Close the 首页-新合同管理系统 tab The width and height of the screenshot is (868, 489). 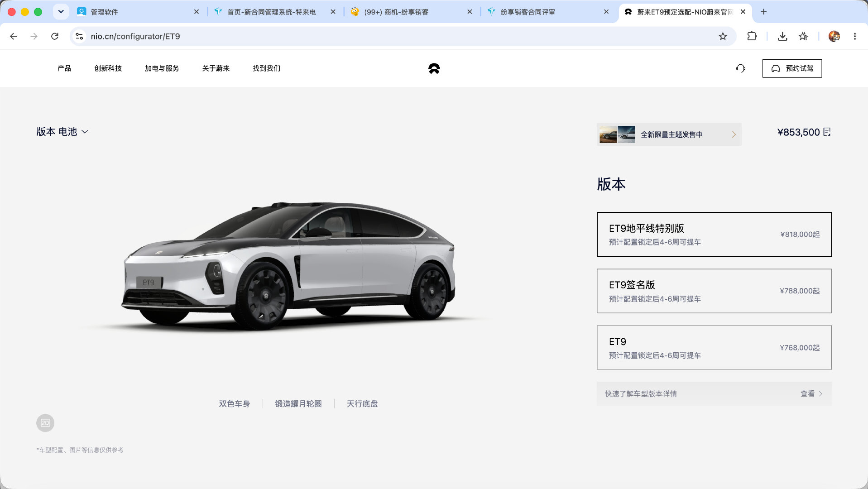pyautogui.click(x=333, y=12)
